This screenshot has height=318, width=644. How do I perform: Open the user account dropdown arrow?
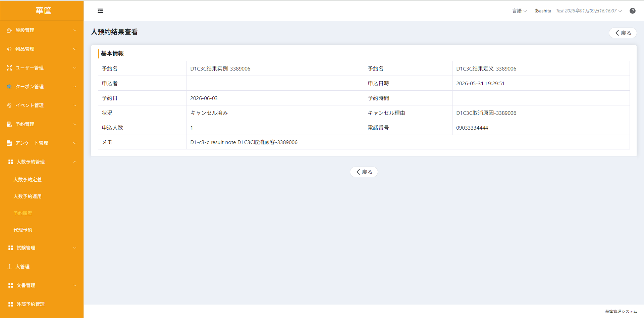620,11
